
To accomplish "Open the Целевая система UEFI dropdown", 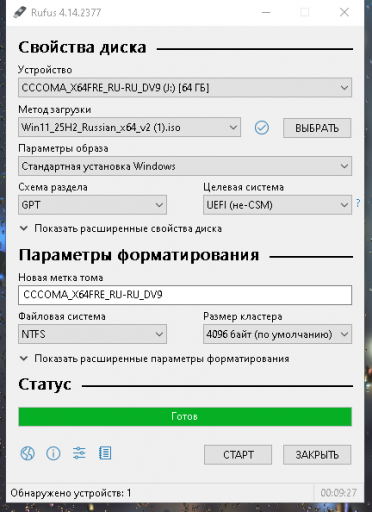I will [x=277, y=205].
